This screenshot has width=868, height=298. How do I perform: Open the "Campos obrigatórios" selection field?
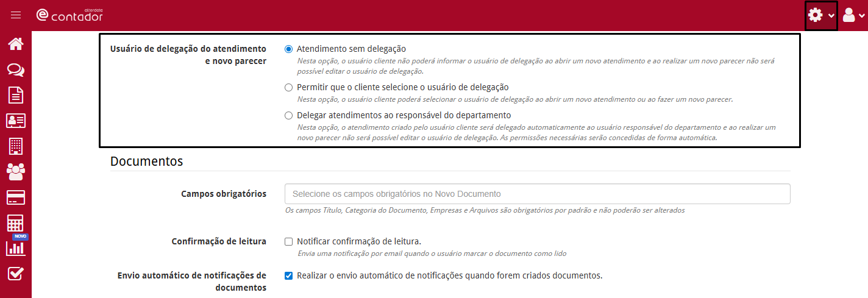tap(537, 194)
